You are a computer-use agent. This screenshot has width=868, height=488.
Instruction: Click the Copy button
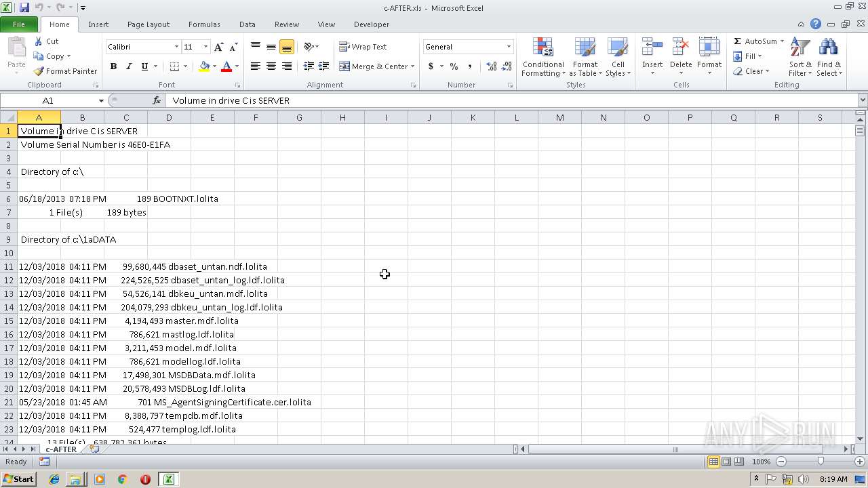pyautogui.click(x=52, y=56)
